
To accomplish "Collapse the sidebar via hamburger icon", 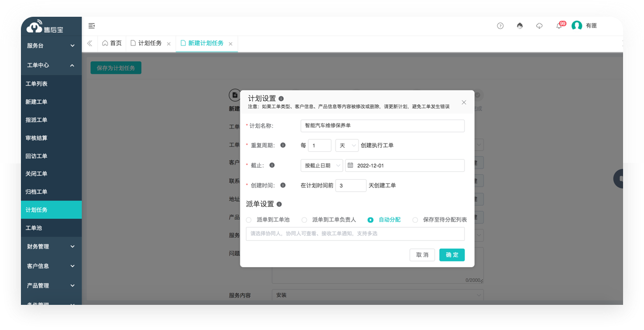I will click(91, 25).
